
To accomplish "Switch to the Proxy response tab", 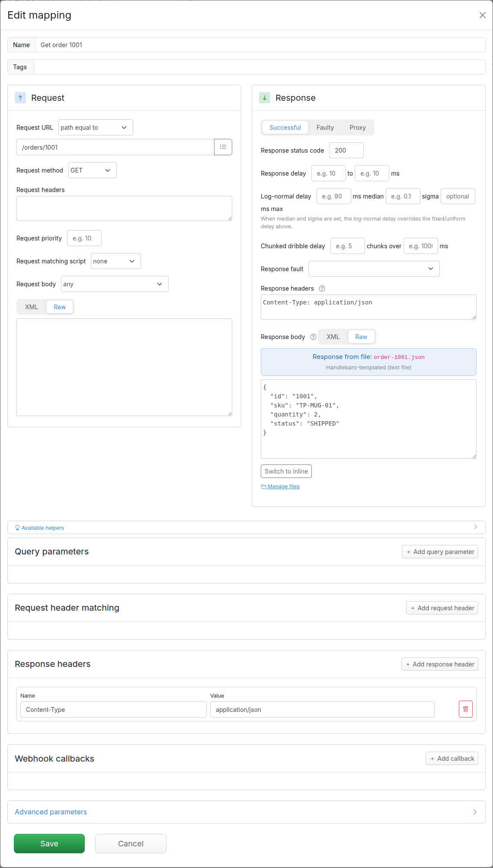I will click(x=358, y=128).
